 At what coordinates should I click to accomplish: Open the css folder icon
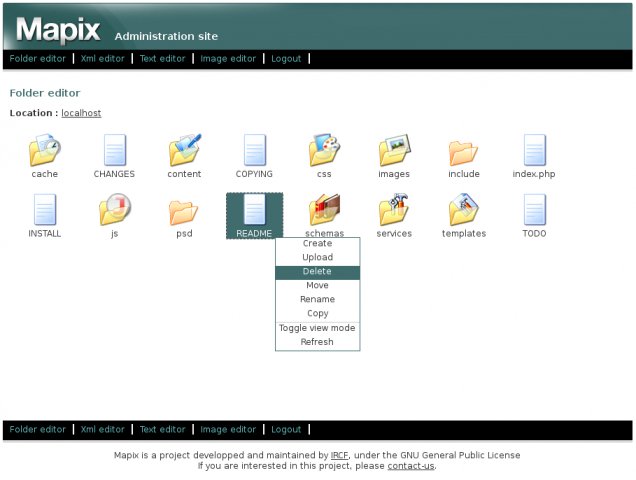click(x=324, y=150)
